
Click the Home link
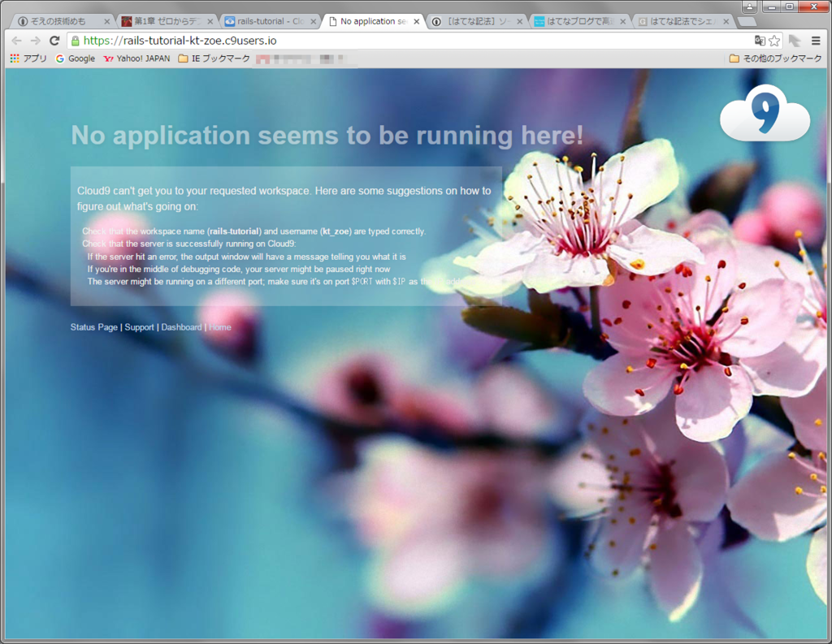(219, 327)
